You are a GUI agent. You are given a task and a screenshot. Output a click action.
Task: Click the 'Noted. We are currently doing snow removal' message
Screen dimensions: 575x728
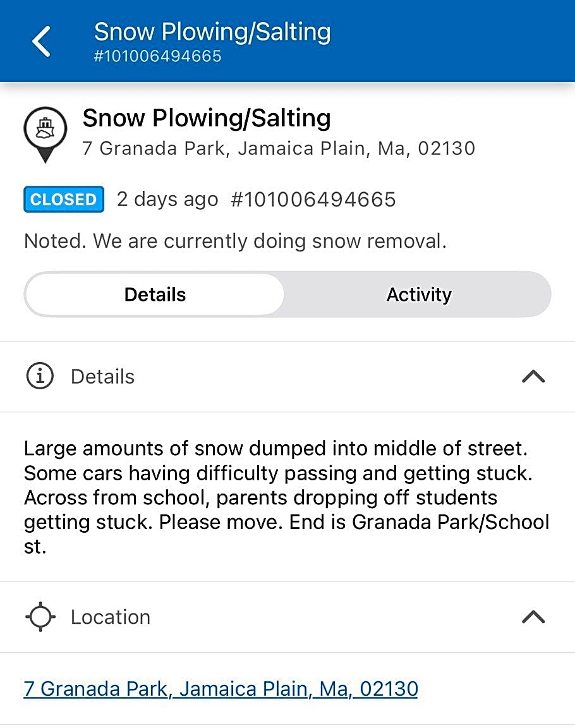pyautogui.click(x=235, y=241)
